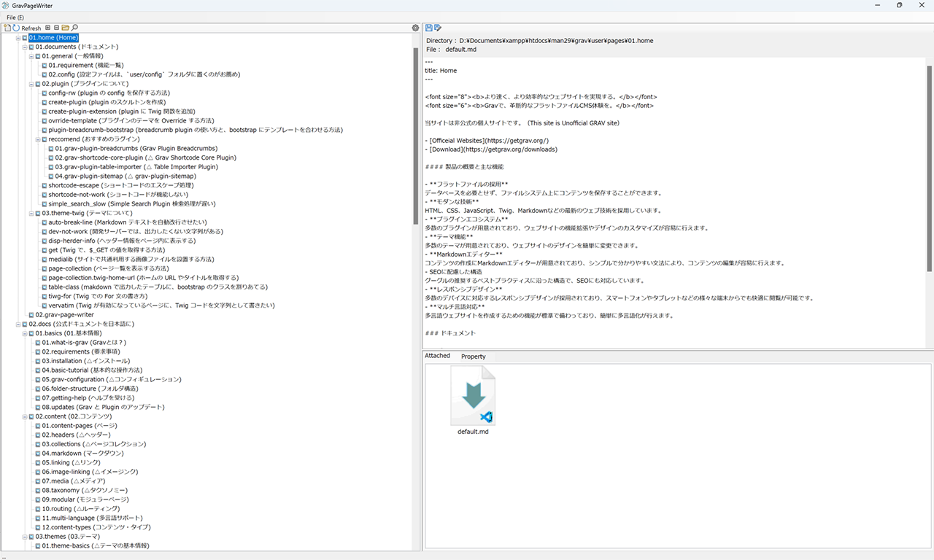Click the expand all nodes icon
The image size is (934, 560).
click(47, 28)
